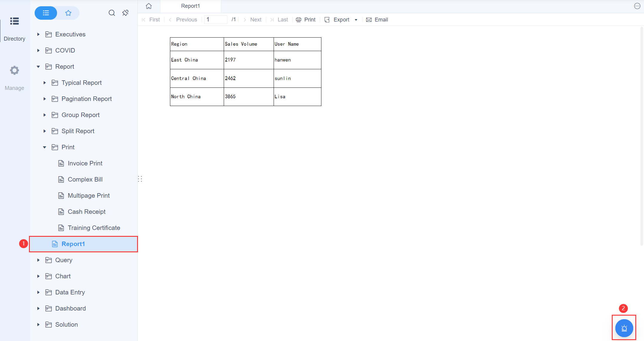Screen dimensions: 644x341
Task: Switch to favorites star view
Action: click(68, 13)
